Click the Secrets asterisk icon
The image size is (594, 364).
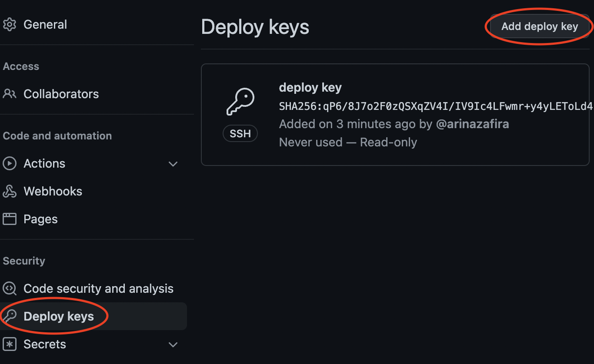(10, 344)
